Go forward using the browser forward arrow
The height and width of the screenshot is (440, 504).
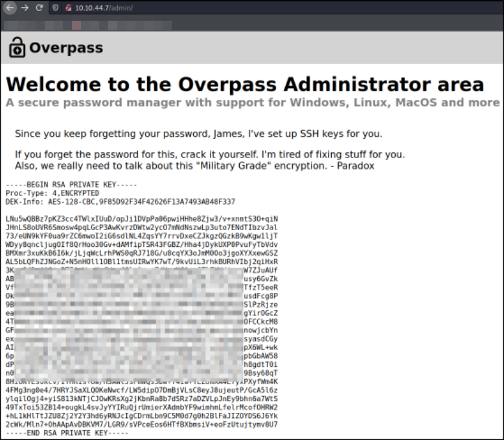coord(25,8)
